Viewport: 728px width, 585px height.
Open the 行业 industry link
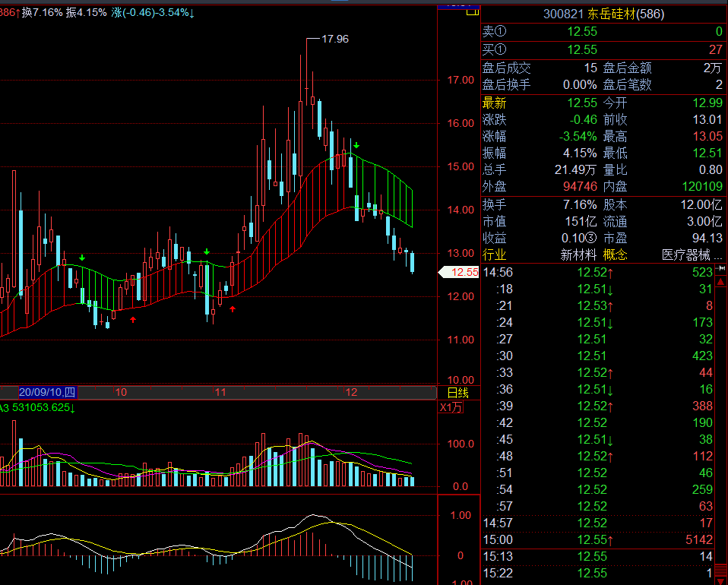[x=494, y=255]
